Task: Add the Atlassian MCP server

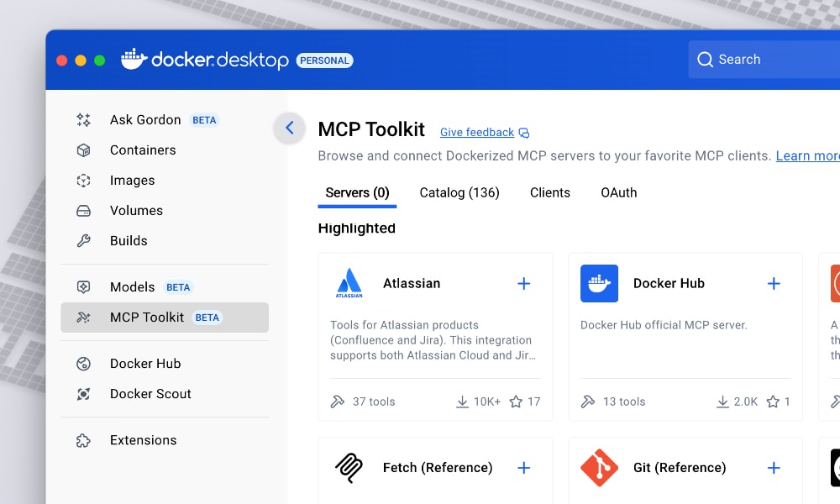Action: click(x=523, y=284)
